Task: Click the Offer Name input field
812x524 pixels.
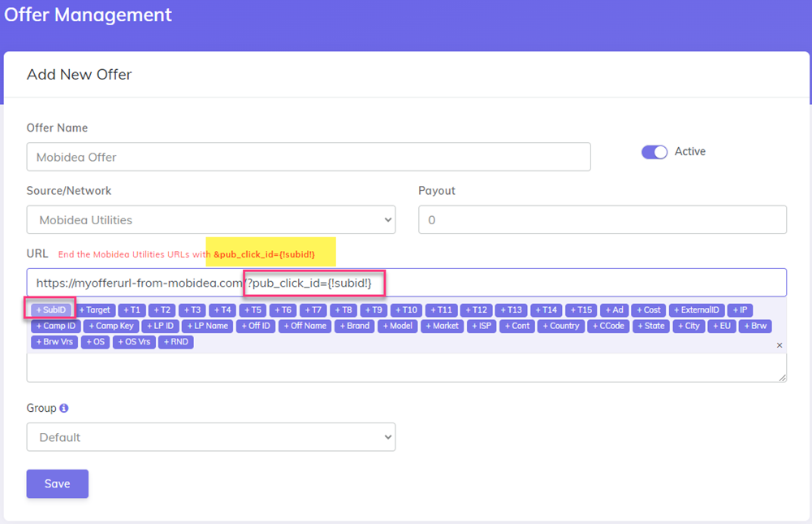Action: (309, 157)
